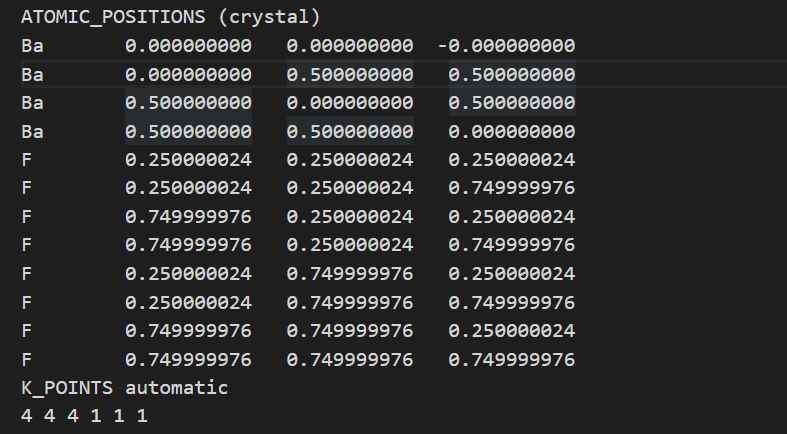
Task: Click the last coordinate of the last F line
Action: [x=512, y=358]
